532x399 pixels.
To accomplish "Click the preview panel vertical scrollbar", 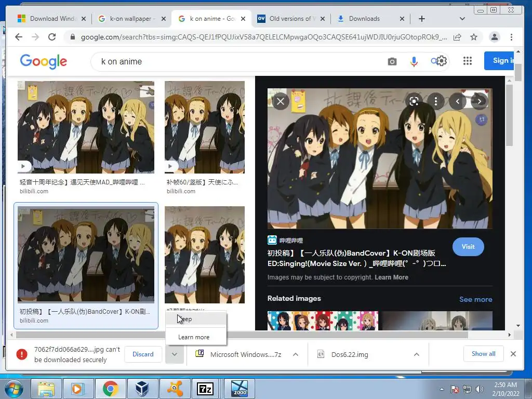I will click(x=509, y=115).
